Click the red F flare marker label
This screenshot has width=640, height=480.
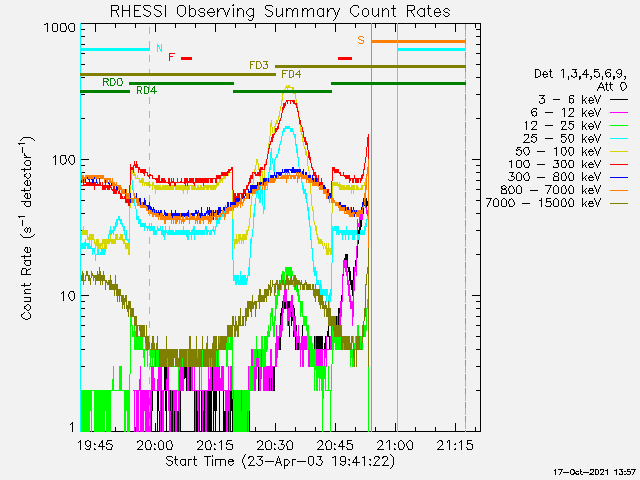pyautogui.click(x=172, y=57)
